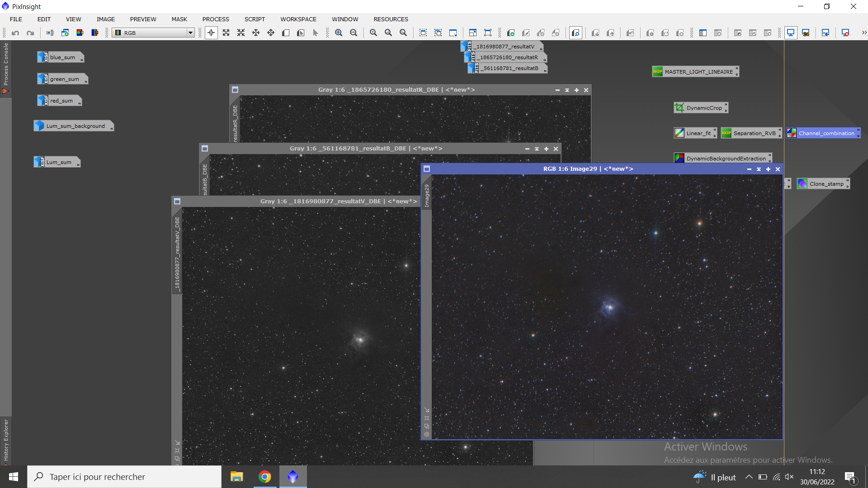
Task: Open the DynamicBackgroundExtraction process icon
Action: click(x=725, y=159)
